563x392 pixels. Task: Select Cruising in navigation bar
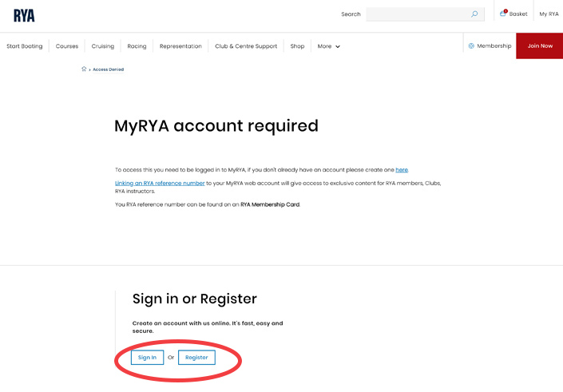coord(103,46)
